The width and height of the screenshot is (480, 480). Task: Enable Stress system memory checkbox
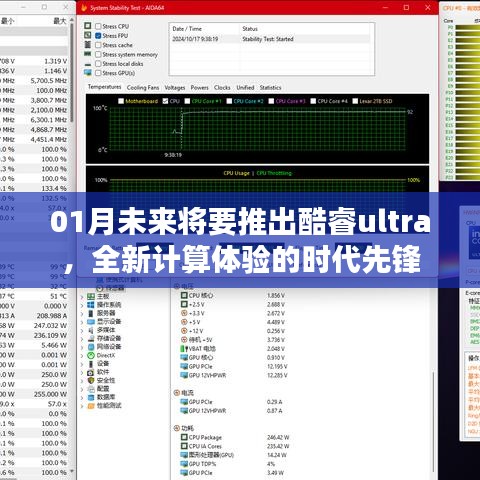click(x=98, y=54)
